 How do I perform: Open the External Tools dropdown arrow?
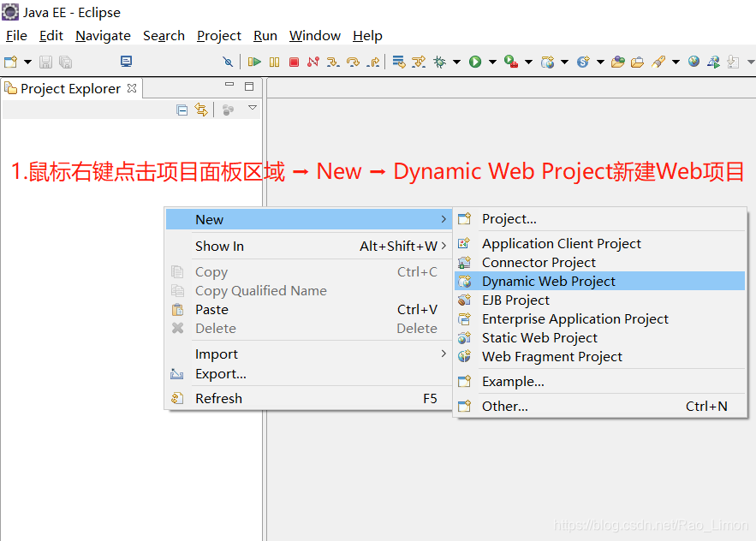tap(528, 62)
